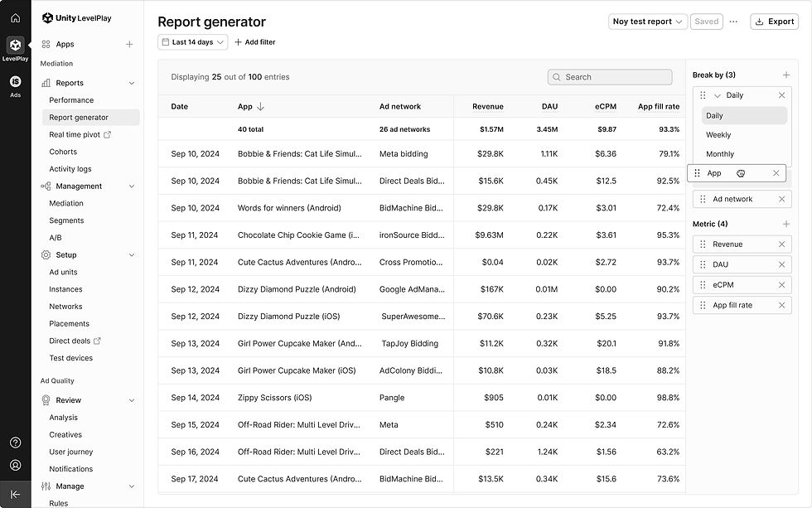The height and width of the screenshot is (508, 812).
Task: Click the Words for winners (Android) cell
Action: pos(289,208)
